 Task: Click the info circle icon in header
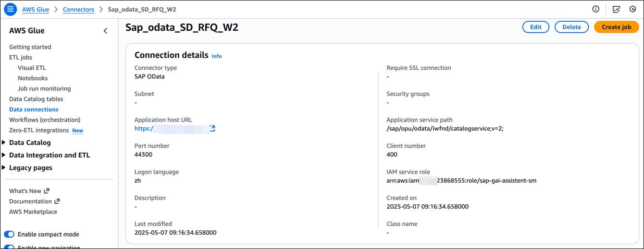596,9
